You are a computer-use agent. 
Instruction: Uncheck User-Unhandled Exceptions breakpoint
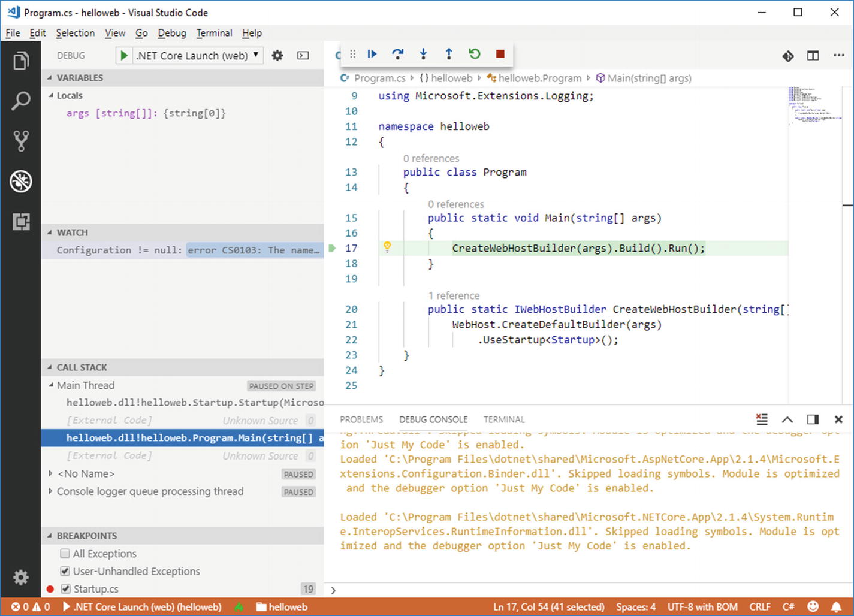pos(65,571)
